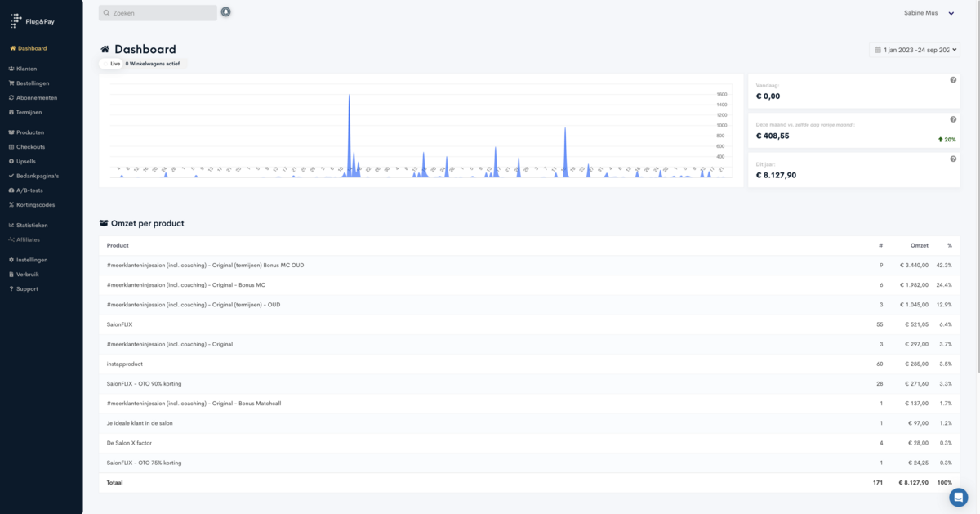Click the Omzet column header

920,245
